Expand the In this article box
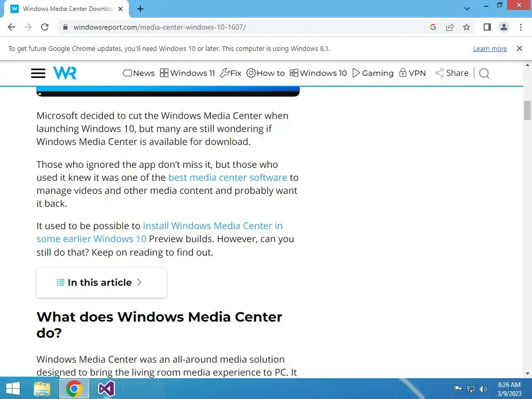 coord(101,283)
